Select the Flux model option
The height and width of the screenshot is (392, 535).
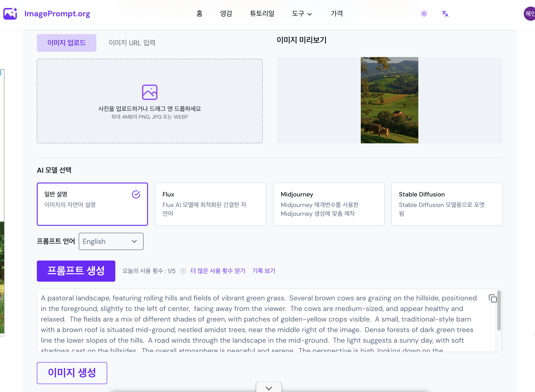point(210,204)
